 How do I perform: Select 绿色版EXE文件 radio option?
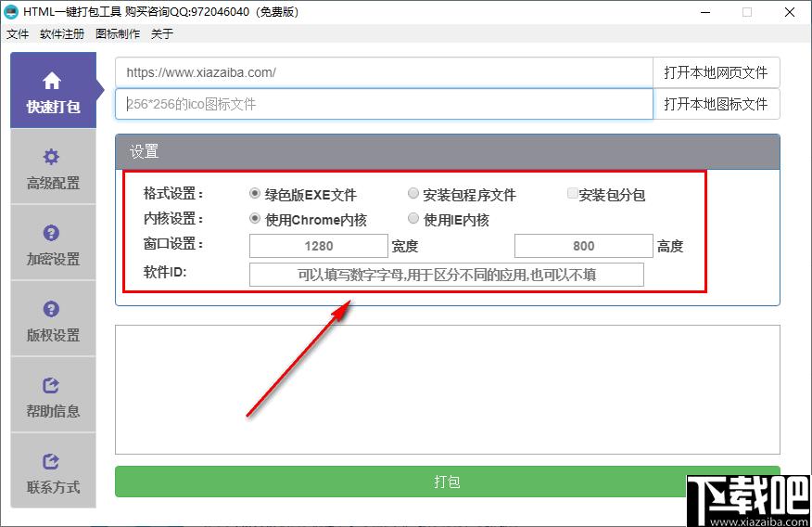point(255,193)
